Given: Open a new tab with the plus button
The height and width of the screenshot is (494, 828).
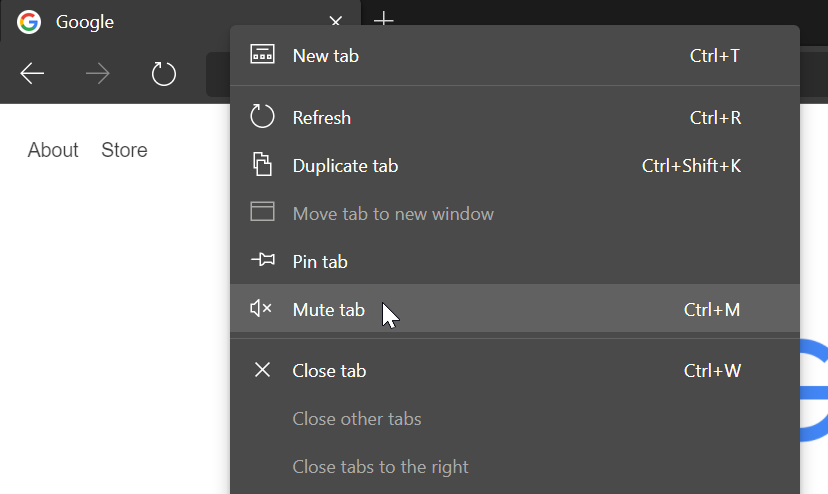Looking at the screenshot, I should click(383, 21).
